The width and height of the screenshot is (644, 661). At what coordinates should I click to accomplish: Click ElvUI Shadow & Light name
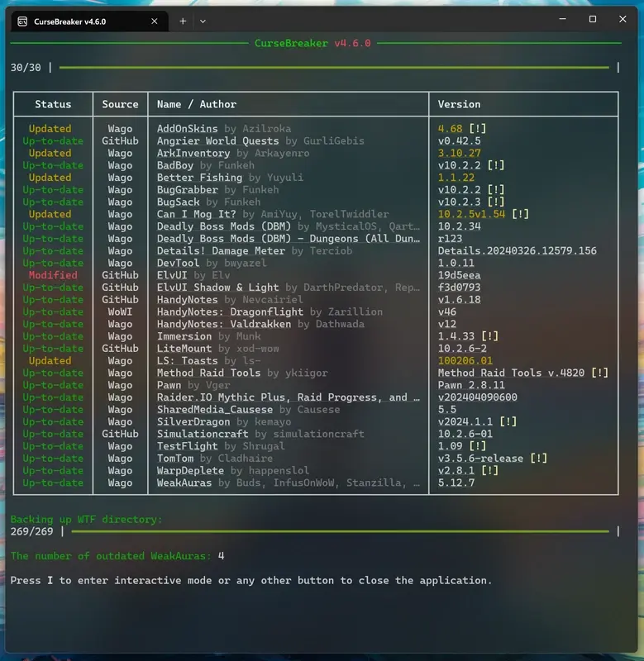pyautogui.click(x=217, y=288)
